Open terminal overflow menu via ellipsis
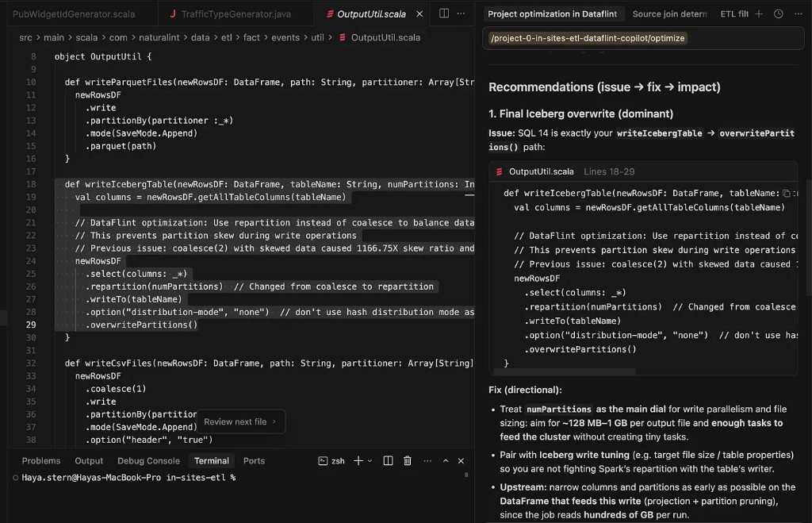The image size is (812, 523). pos(427,460)
